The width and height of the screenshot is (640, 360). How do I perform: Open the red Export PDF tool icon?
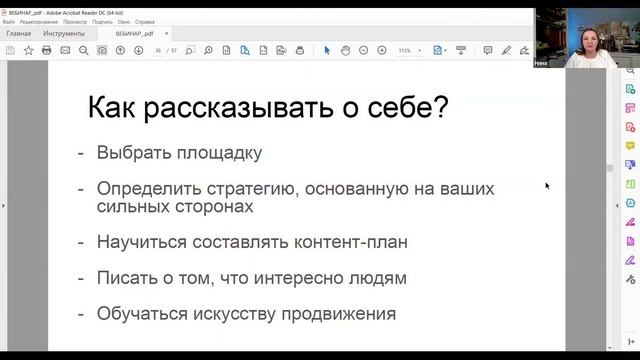coord(630,127)
